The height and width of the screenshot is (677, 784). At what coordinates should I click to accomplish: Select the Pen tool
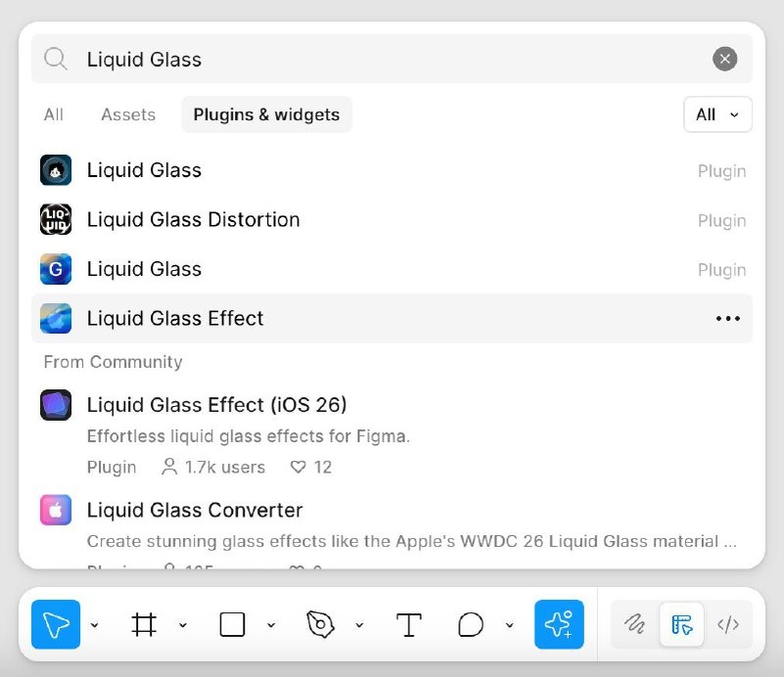click(x=320, y=624)
